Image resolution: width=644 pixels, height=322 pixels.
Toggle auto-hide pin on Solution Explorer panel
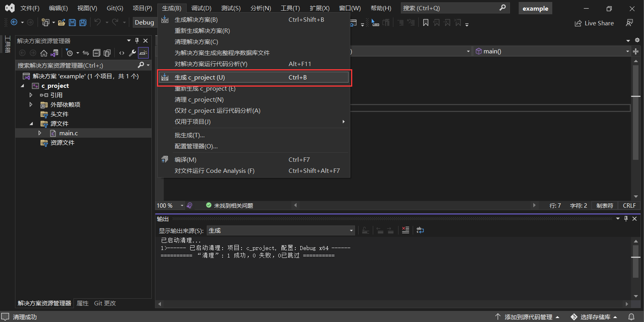click(x=137, y=41)
